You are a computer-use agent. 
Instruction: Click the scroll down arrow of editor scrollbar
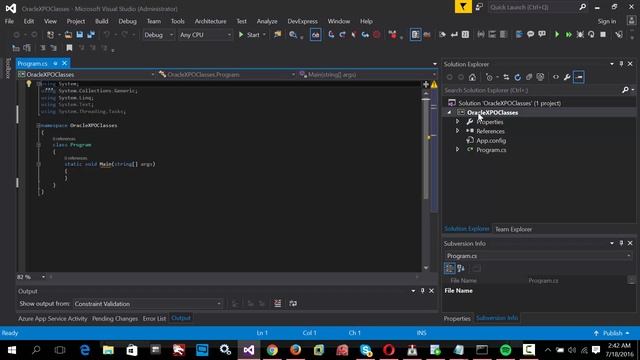(x=426, y=268)
